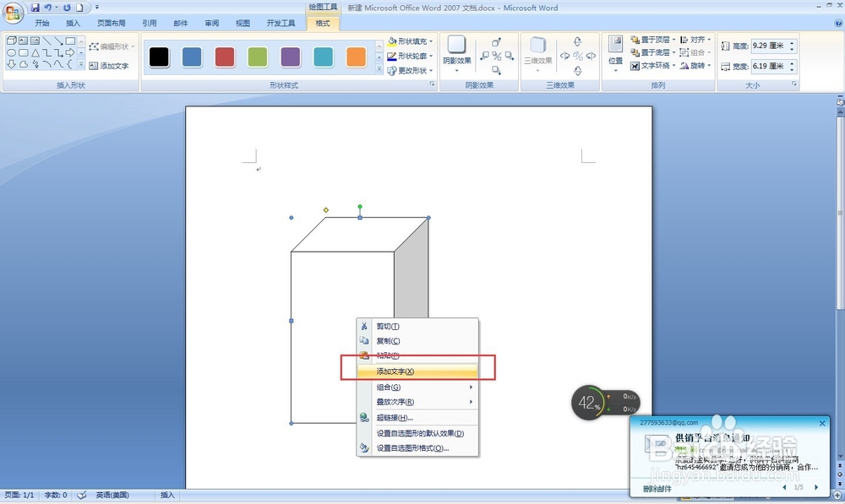Click 添加文字 button in the ribbon
Image resolution: width=845 pixels, height=504 pixels.
click(x=109, y=66)
